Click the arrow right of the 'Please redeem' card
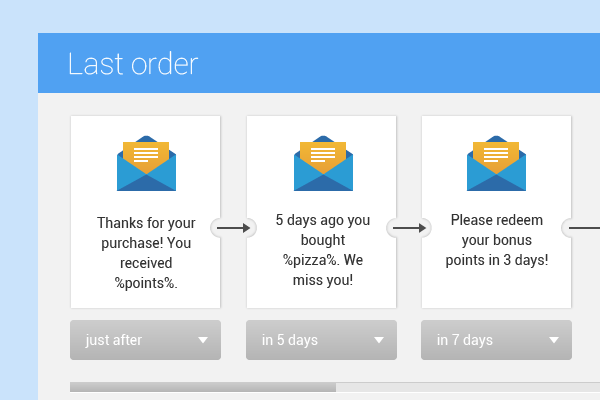This screenshot has width=600, height=400. [x=584, y=228]
